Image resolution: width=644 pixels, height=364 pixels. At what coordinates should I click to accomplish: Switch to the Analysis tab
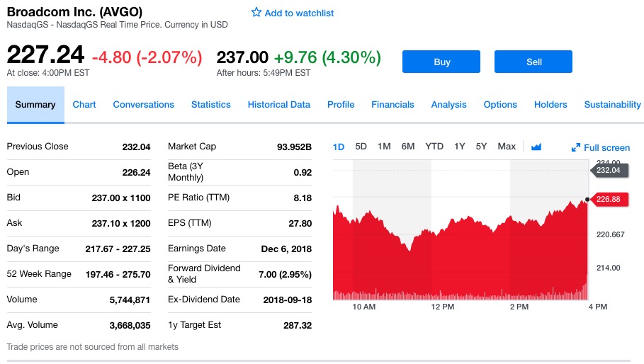tap(448, 105)
